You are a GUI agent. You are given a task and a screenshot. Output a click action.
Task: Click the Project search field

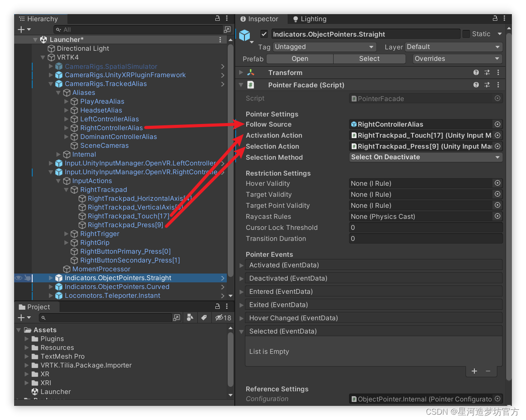(x=105, y=317)
